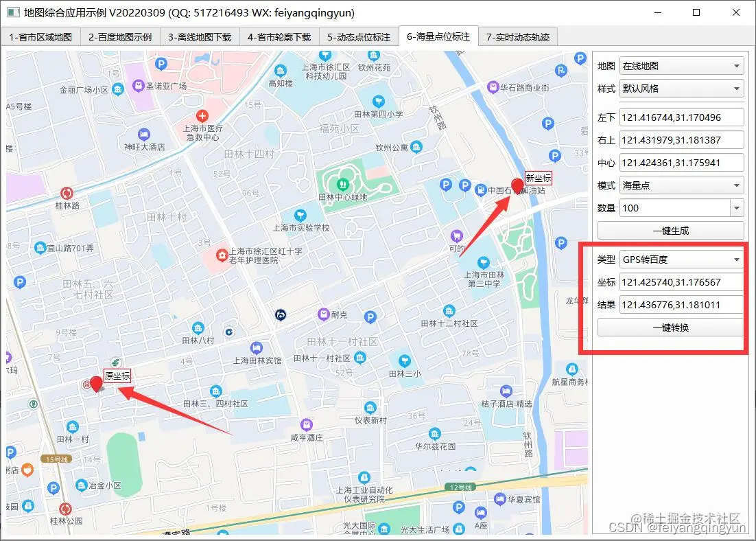
Task: Click the 圣诺亚广场 shopping icon
Action: coord(139,86)
